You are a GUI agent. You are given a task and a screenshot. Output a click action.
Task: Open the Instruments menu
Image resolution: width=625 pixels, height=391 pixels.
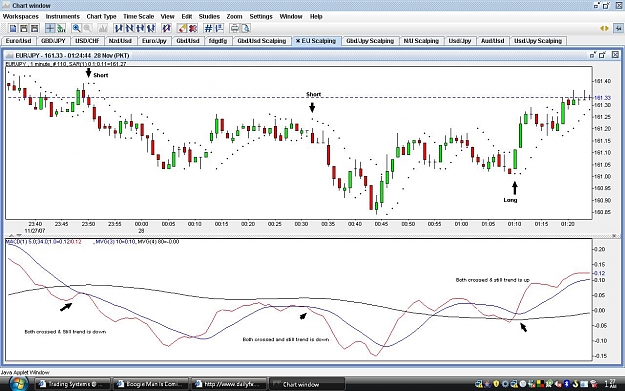pyautogui.click(x=63, y=16)
